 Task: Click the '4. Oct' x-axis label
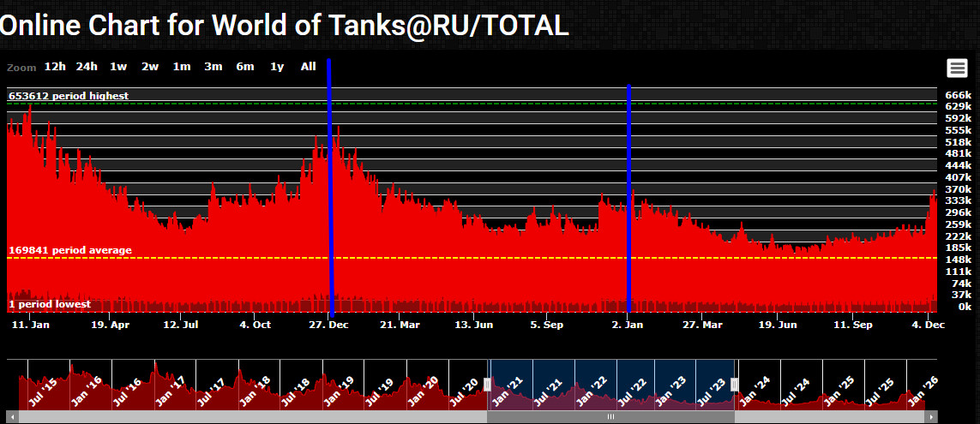255,325
